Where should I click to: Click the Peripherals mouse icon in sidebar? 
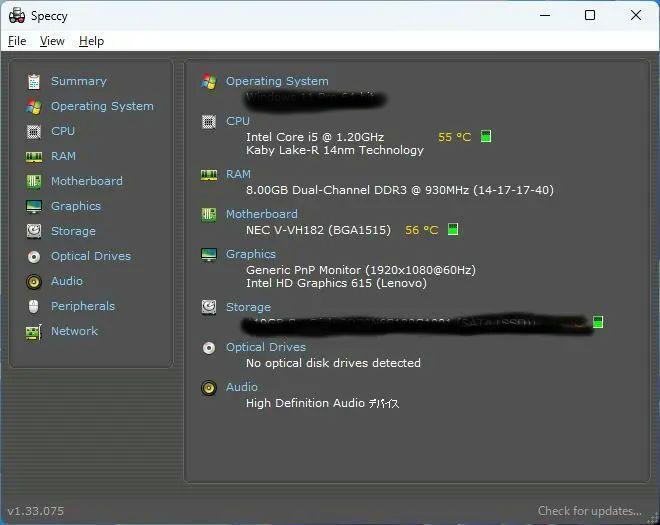click(x=34, y=306)
